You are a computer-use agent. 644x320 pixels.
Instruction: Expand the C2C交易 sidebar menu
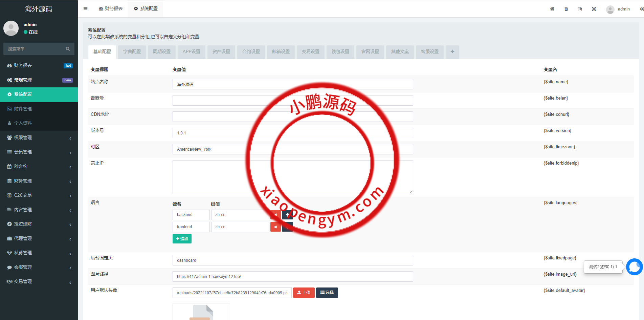point(39,195)
